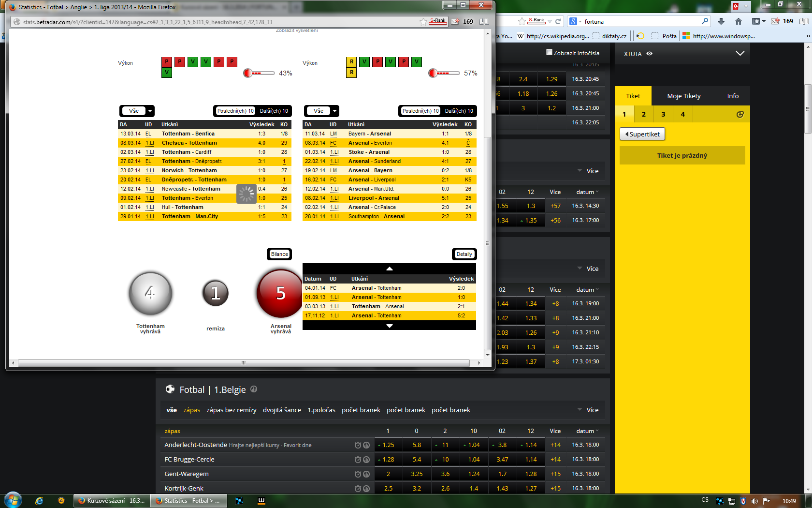Click the volume icon in system tray
Viewport: 812px width, 508px height.
coord(754,501)
